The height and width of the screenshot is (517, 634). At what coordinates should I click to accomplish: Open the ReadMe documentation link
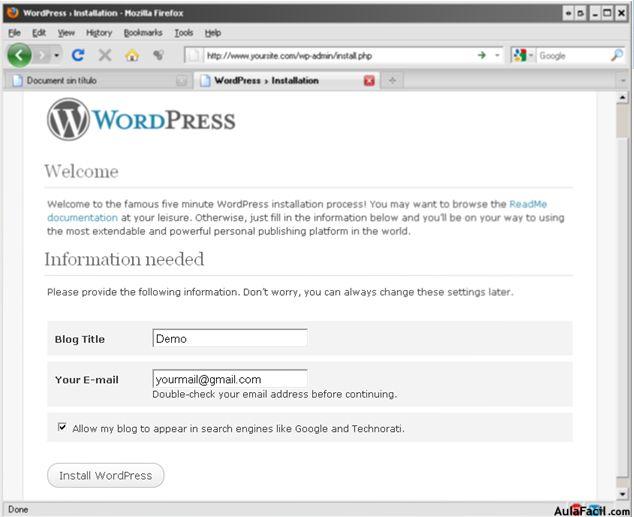[528, 204]
